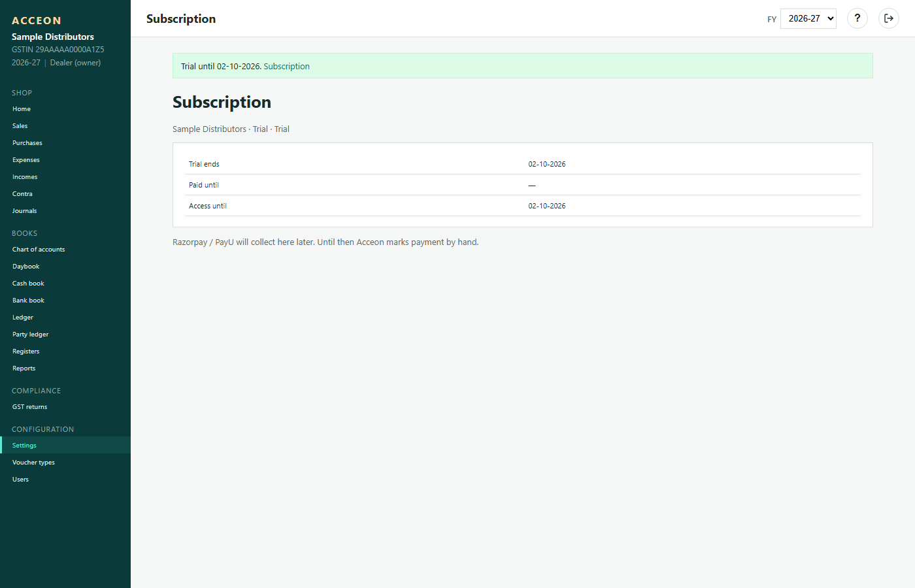Screen dimensions: 915x588
Task: Click the Trial ends date 02-10-2026
Action: (547, 164)
